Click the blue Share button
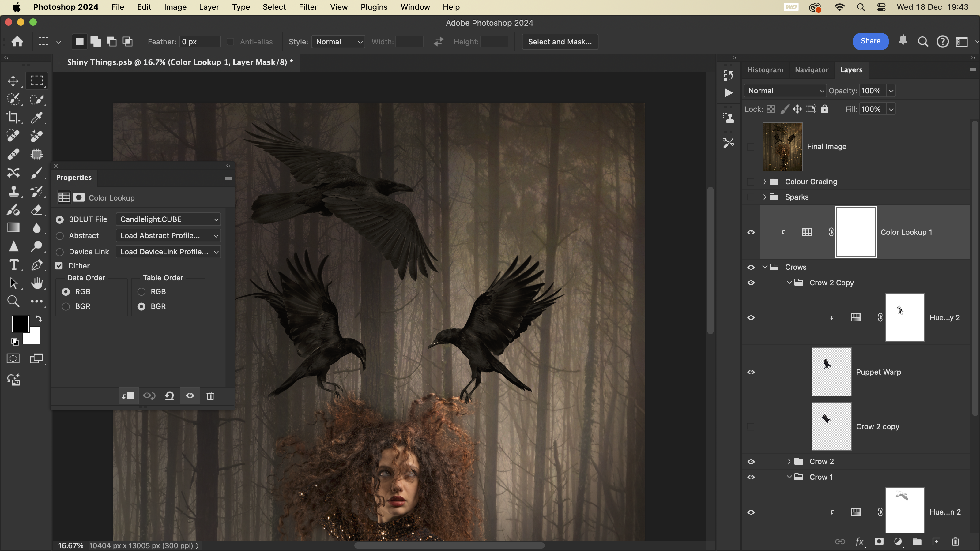 pyautogui.click(x=870, y=41)
